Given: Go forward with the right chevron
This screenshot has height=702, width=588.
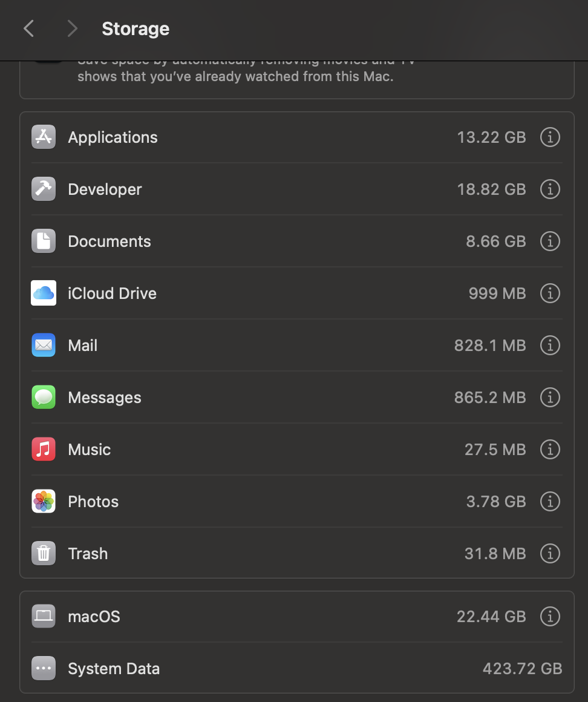Looking at the screenshot, I should pyautogui.click(x=72, y=28).
